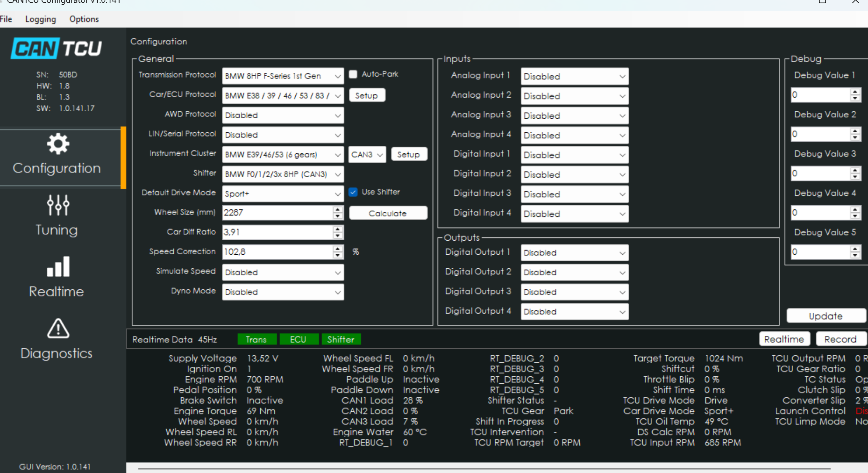Open the Diagnostics warning triangle icon

pos(58,329)
